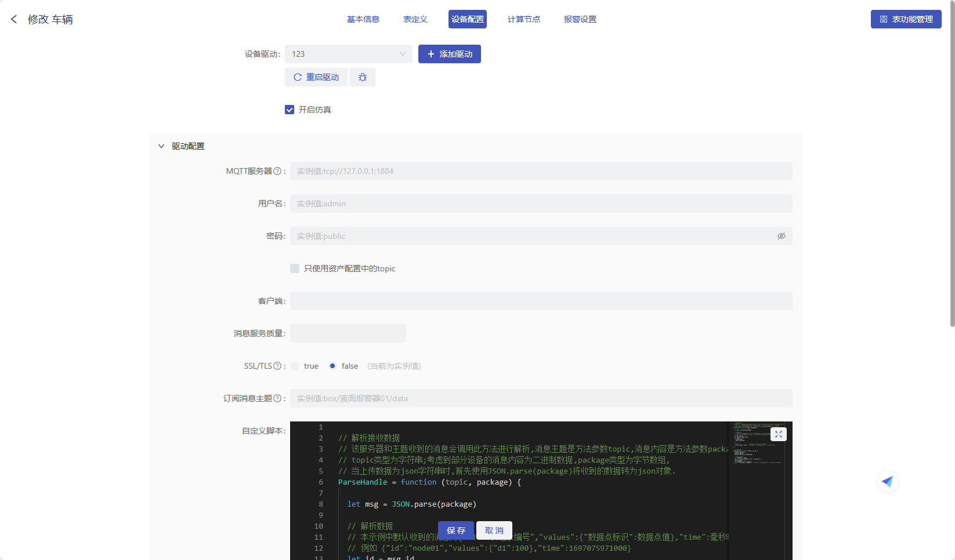The image size is (955, 560).
Task: Focus the 密码 input field
Action: pyautogui.click(x=541, y=236)
